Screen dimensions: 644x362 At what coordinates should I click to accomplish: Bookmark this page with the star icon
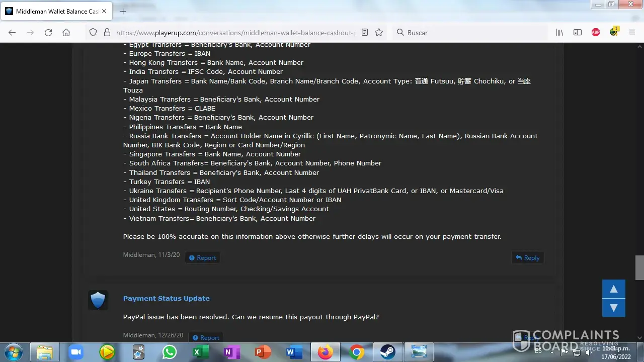pos(379,32)
